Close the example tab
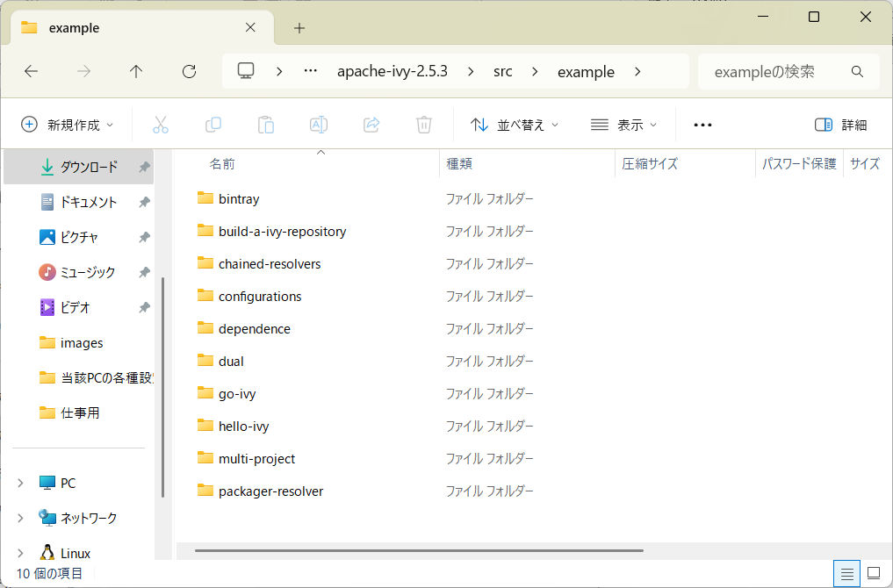This screenshot has width=893, height=588. pos(250,27)
